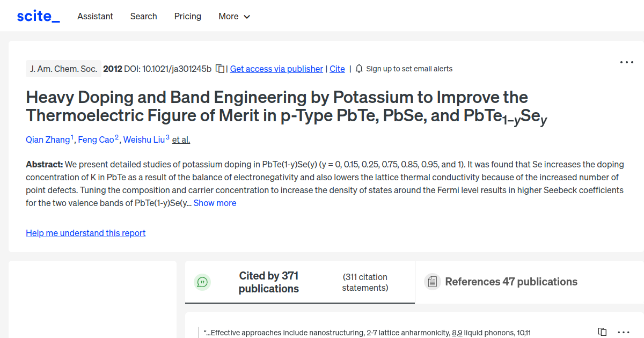
Task: Switch to References 47 publications tab
Action: [x=511, y=282]
